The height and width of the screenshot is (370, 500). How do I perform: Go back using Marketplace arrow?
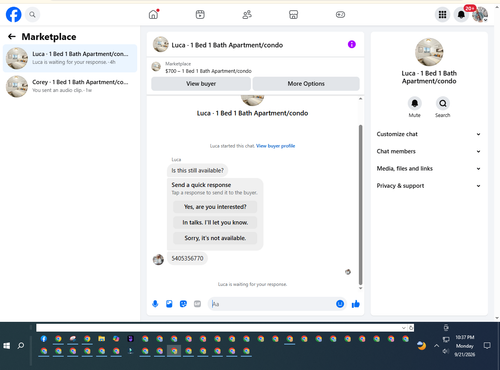(12, 37)
